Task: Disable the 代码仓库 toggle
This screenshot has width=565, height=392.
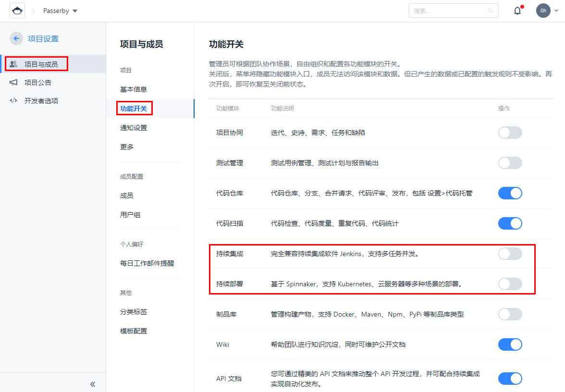Action: coord(510,193)
